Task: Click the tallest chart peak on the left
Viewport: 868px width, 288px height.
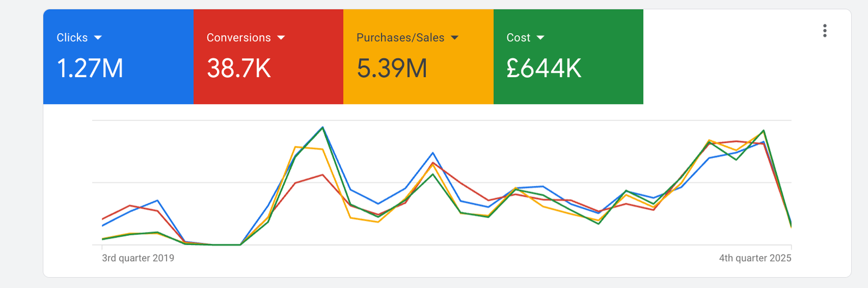Action: 323,127
